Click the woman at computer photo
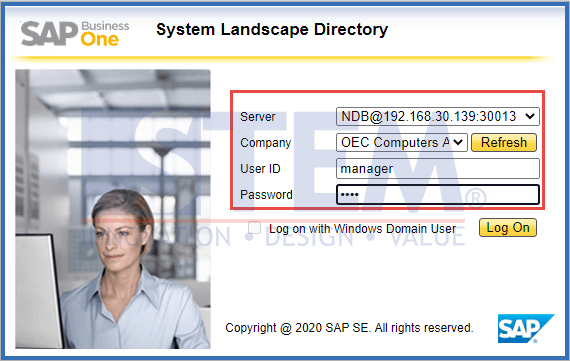The image size is (570, 361). pos(113,209)
